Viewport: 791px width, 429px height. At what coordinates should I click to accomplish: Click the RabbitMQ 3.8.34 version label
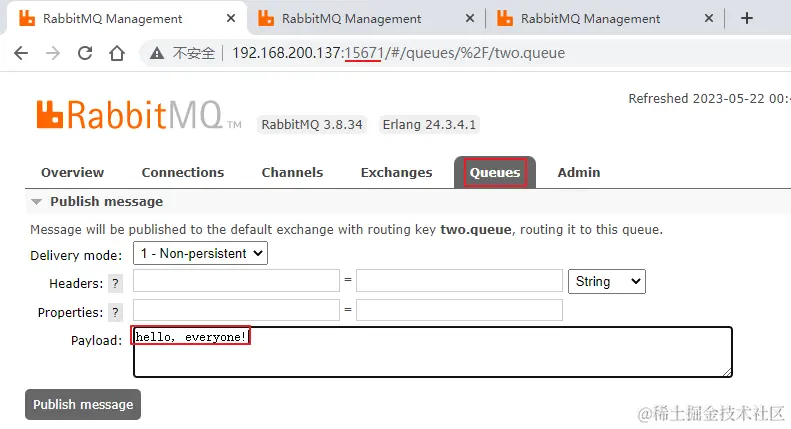(312, 125)
